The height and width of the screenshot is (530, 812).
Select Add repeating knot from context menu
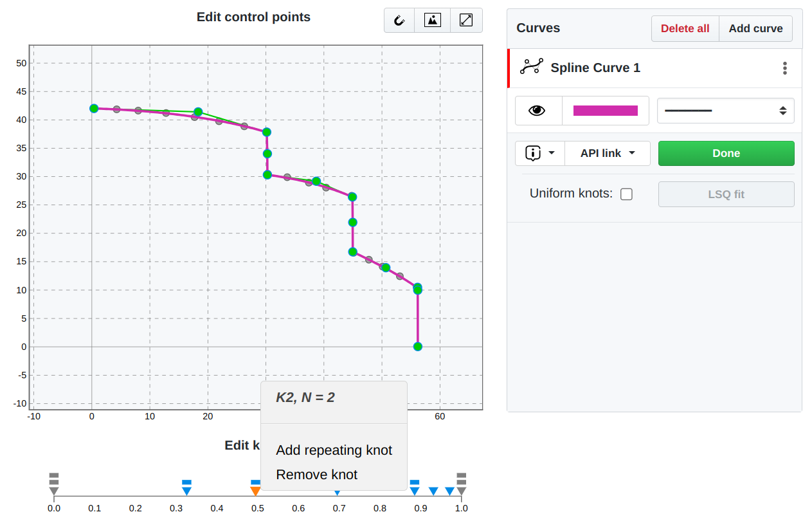(334, 450)
